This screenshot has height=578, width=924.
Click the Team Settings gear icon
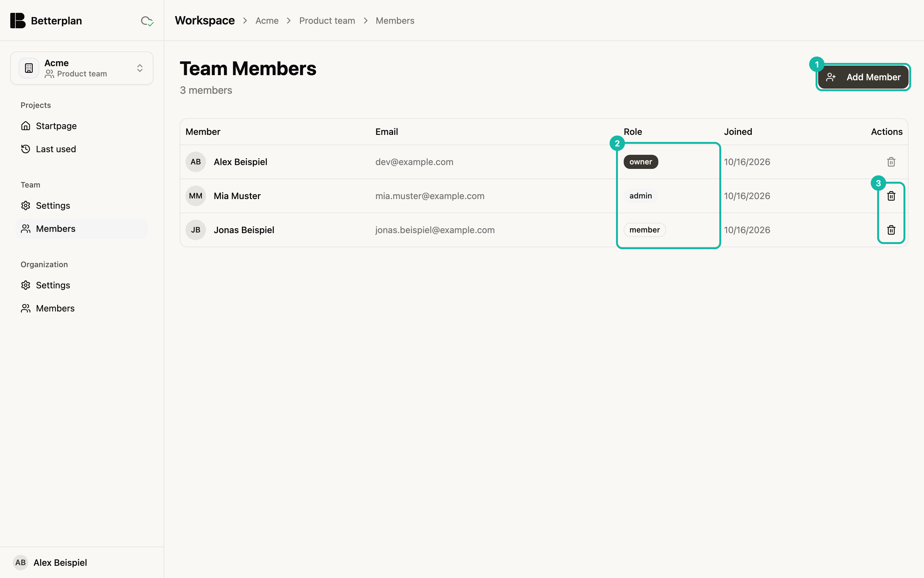pos(26,206)
